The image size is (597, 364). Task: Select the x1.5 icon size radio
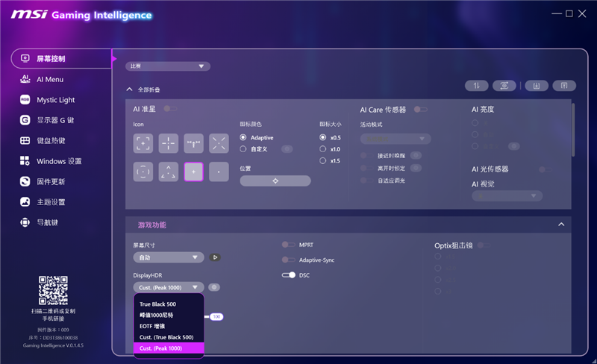pos(323,160)
